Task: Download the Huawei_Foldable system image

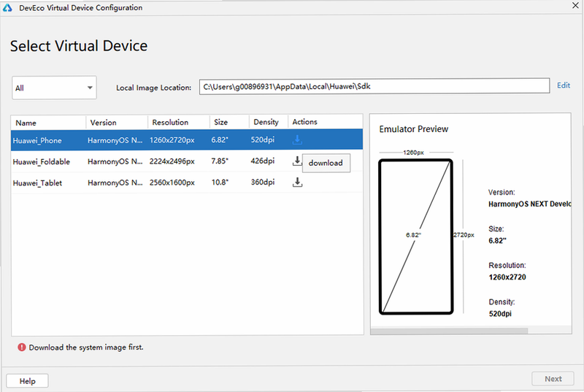Action: tap(297, 161)
